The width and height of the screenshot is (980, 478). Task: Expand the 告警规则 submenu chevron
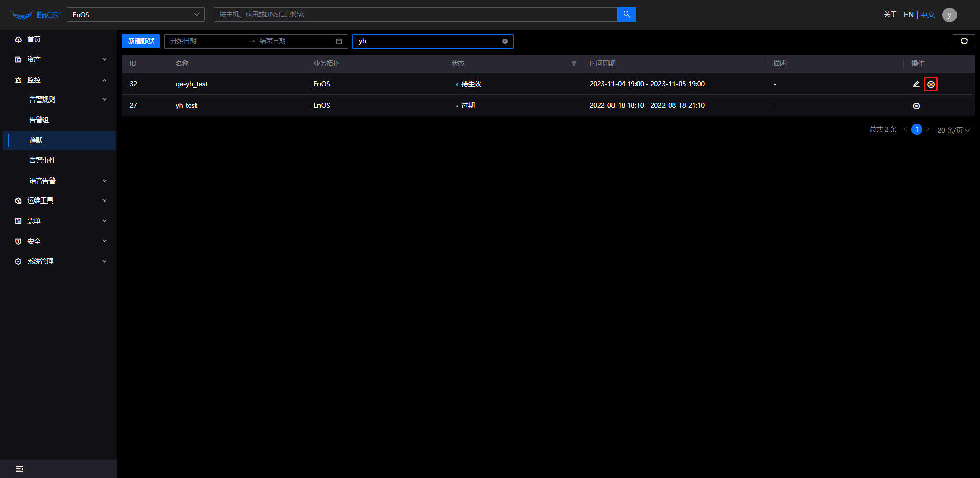point(104,99)
